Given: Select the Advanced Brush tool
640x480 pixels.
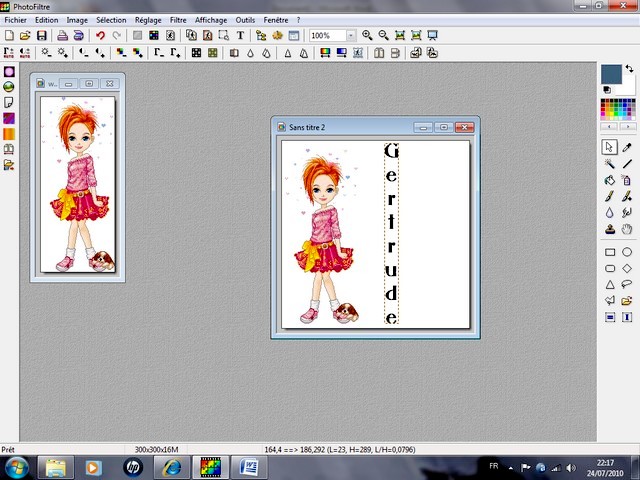Looking at the screenshot, I should click(x=627, y=196).
